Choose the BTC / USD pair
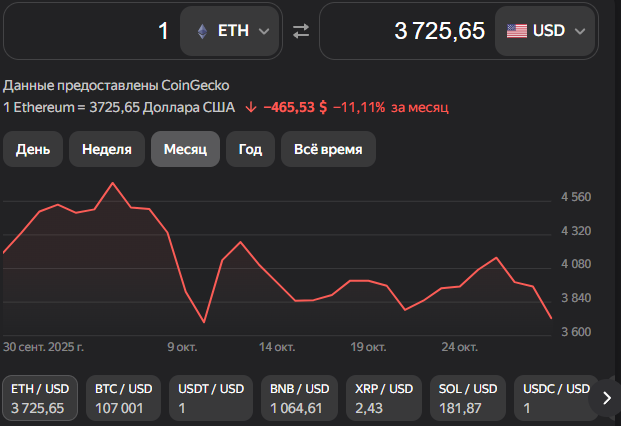 [123, 398]
